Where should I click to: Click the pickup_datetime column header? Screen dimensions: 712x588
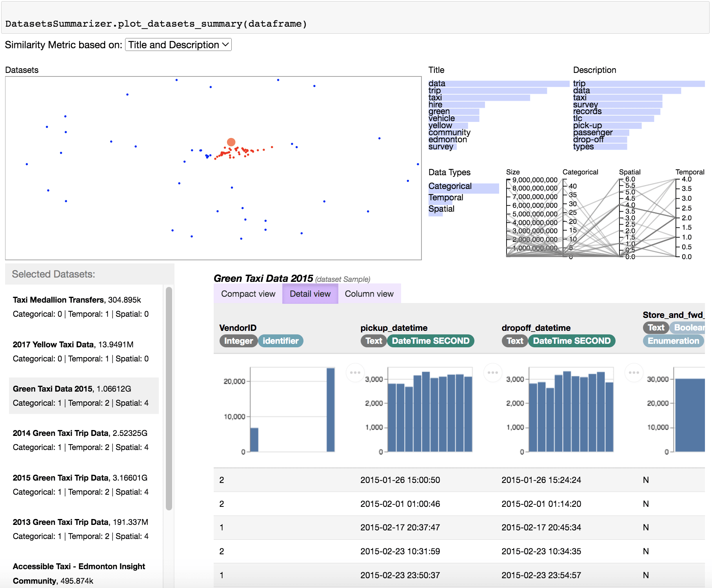tap(394, 328)
